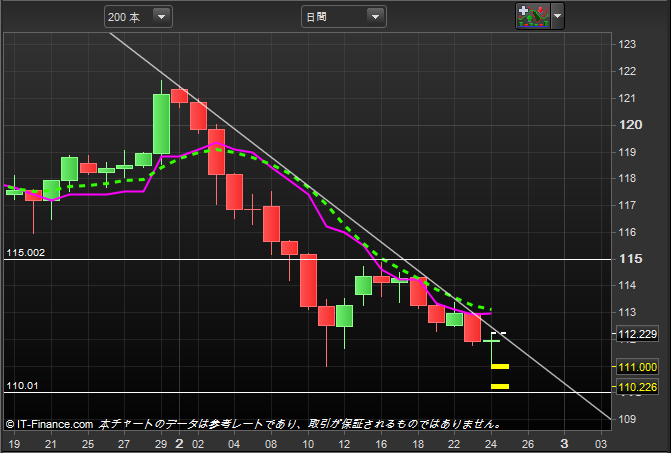Select the 112.229 current price tag
671x453 pixels.
[x=637, y=334]
